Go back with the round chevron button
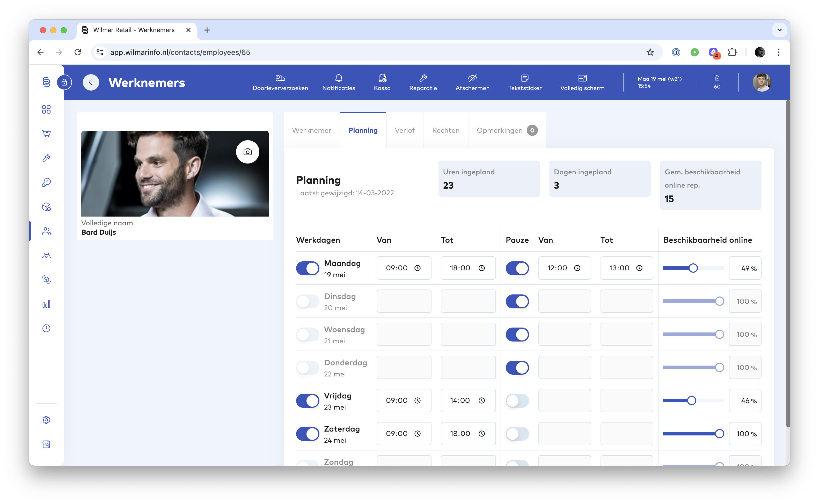Image resolution: width=819 pixels, height=504 pixels. point(91,82)
